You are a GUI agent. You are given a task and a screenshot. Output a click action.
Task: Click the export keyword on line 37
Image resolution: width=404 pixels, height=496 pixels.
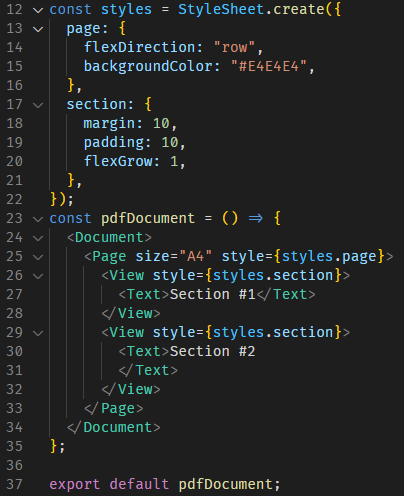pos(75,484)
